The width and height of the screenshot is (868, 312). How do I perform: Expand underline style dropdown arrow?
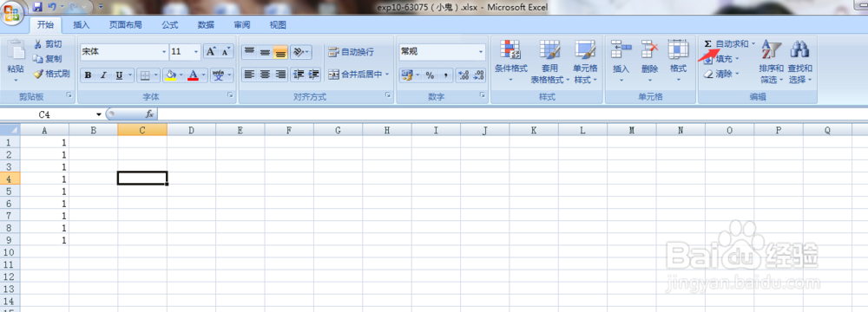(131, 75)
